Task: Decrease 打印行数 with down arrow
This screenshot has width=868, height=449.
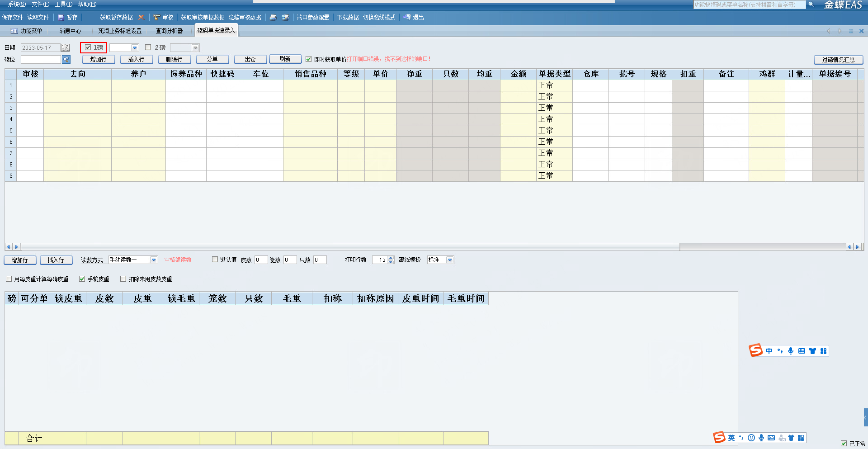Action: pyautogui.click(x=391, y=262)
